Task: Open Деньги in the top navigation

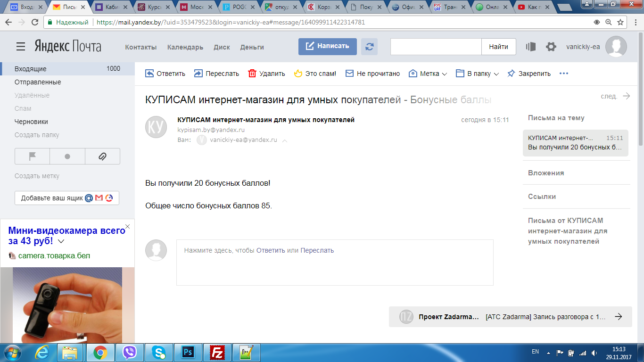Action: [x=252, y=47]
